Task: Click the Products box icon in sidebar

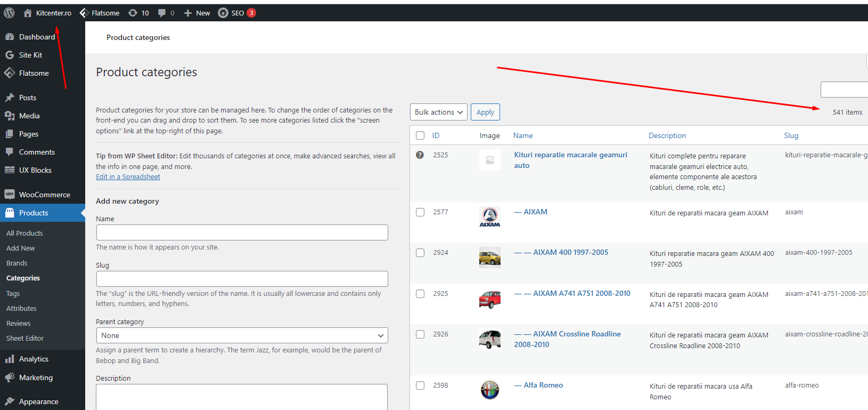Action: click(10, 213)
